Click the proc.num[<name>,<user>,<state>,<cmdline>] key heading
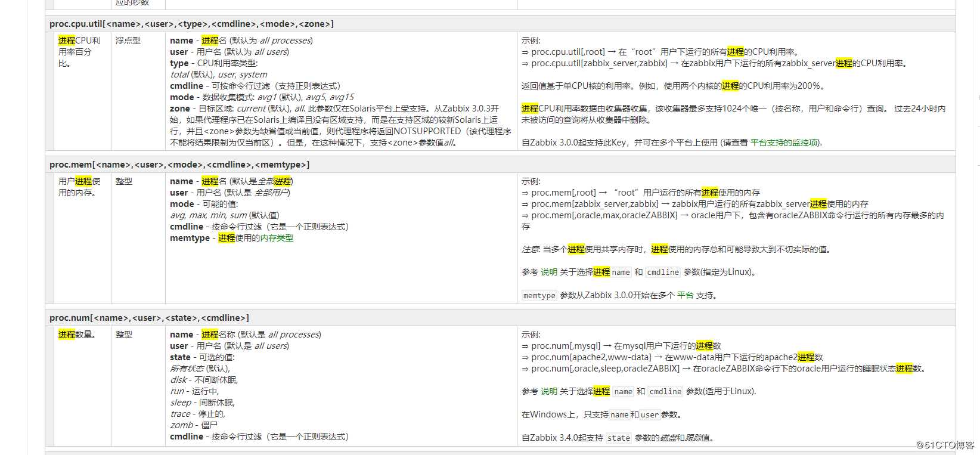 (x=149, y=318)
